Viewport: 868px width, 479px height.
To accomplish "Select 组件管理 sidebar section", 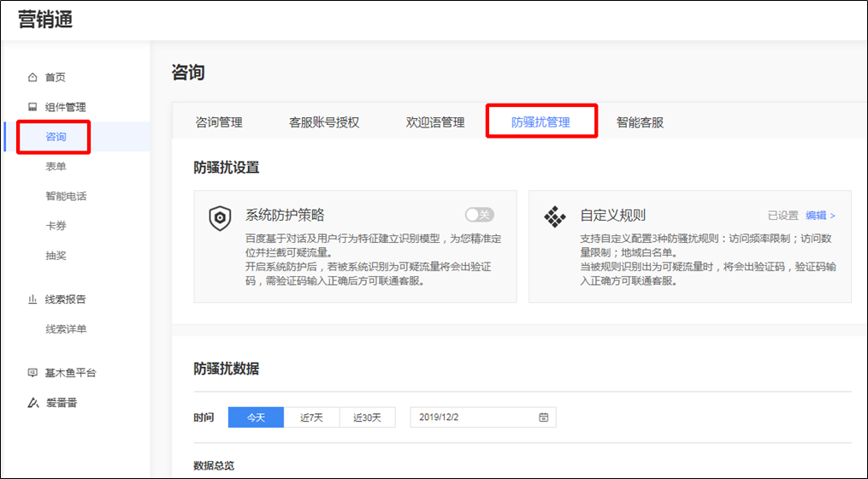I will pos(65,107).
